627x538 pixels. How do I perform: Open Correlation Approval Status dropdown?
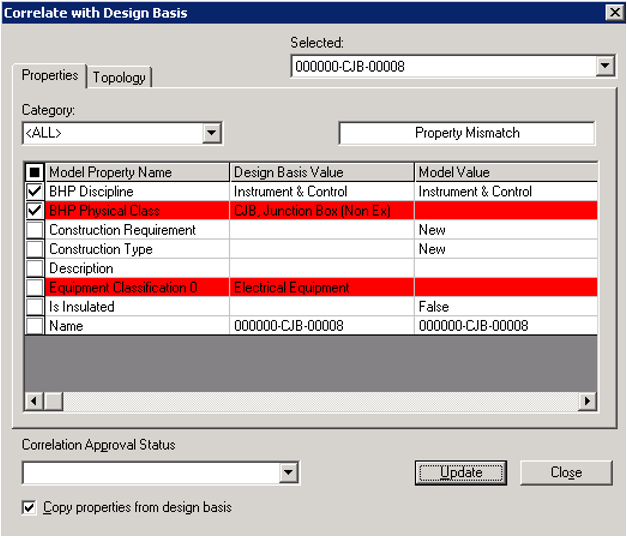pos(289,473)
